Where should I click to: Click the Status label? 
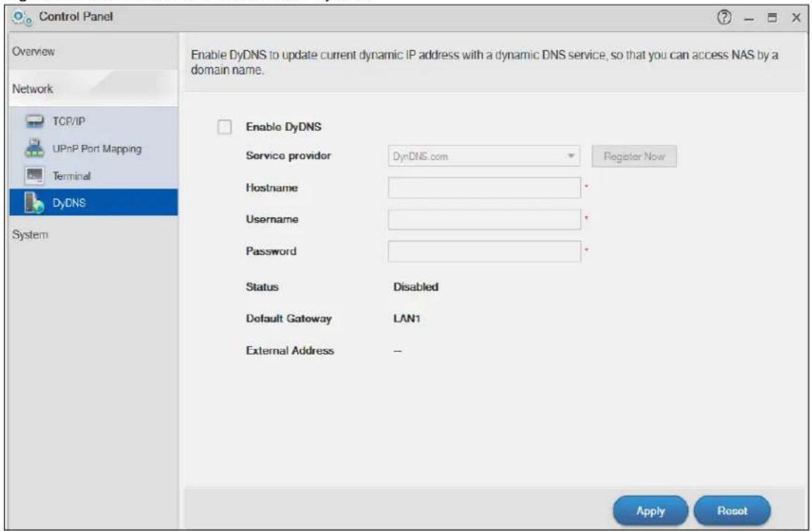(x=262, y=287)
